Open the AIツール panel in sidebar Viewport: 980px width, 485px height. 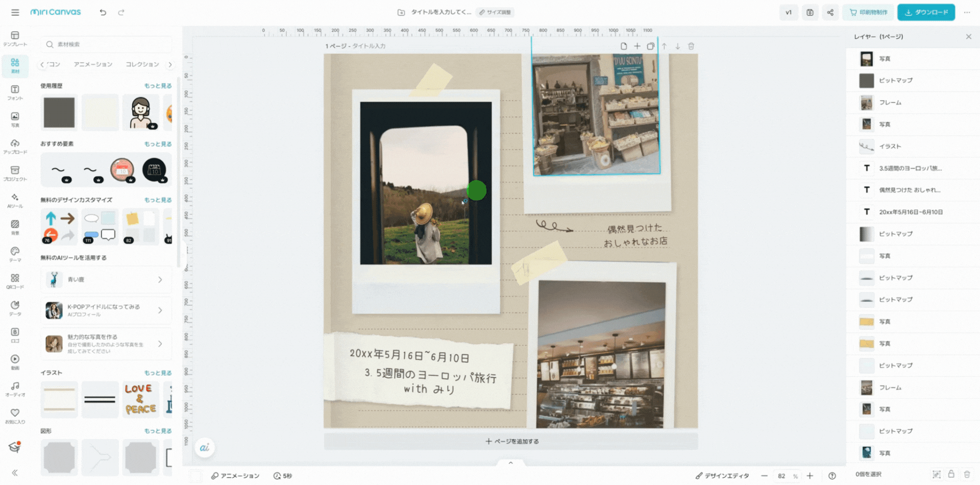tap(15, 200)
